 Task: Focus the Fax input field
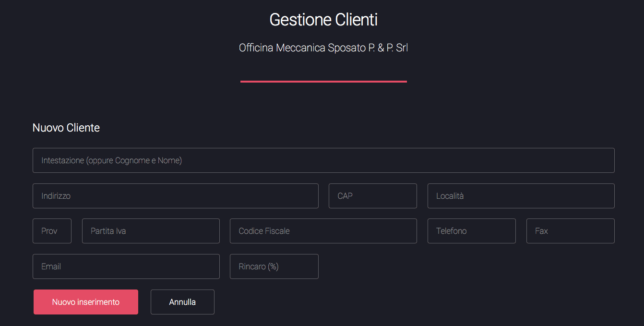click(x=570, y=231)
